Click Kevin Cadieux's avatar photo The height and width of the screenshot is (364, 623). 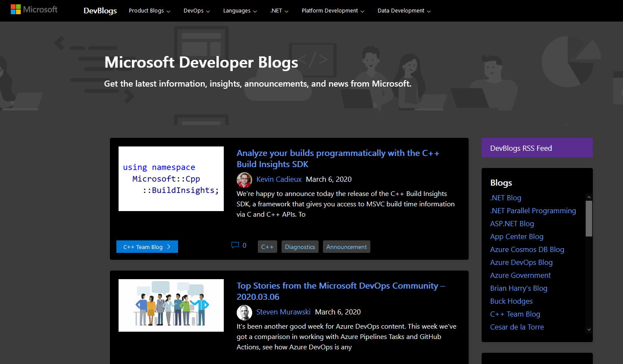tap(244, 180)
